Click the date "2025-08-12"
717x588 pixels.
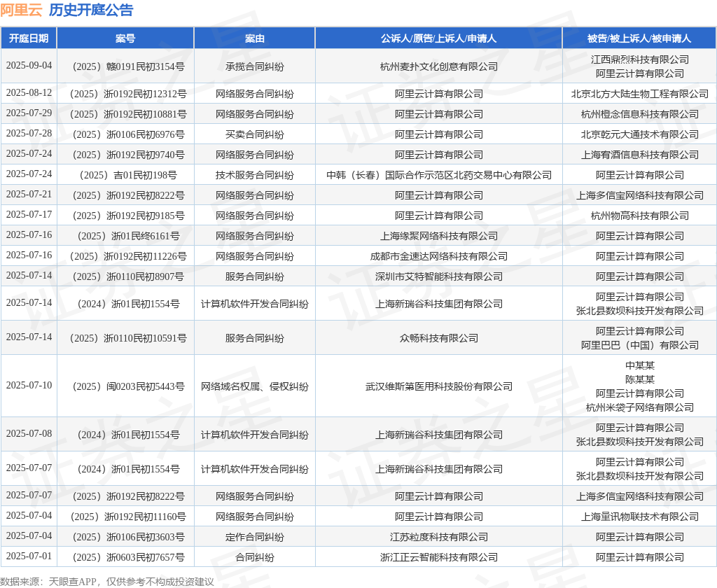coord(29,93)
